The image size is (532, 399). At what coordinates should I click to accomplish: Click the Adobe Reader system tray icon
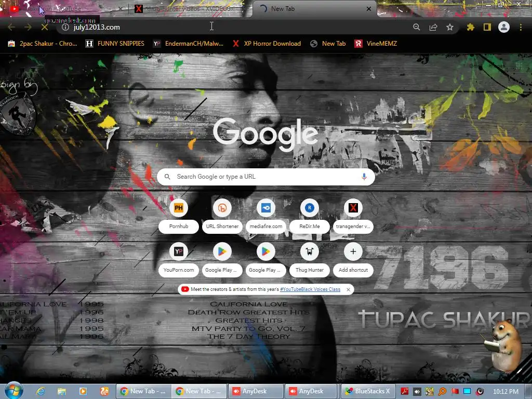(404, 391)
